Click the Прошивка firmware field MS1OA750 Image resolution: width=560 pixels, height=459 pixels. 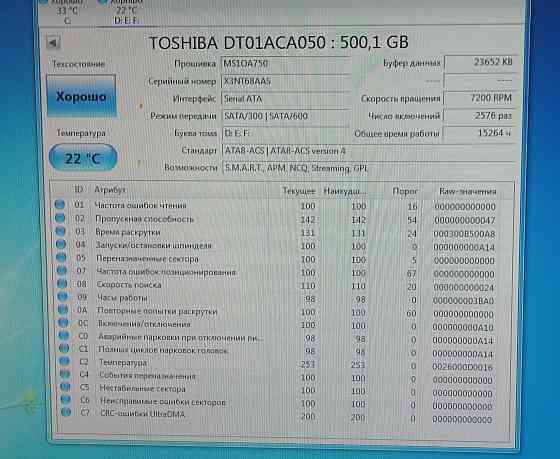[x=285, y=64]
